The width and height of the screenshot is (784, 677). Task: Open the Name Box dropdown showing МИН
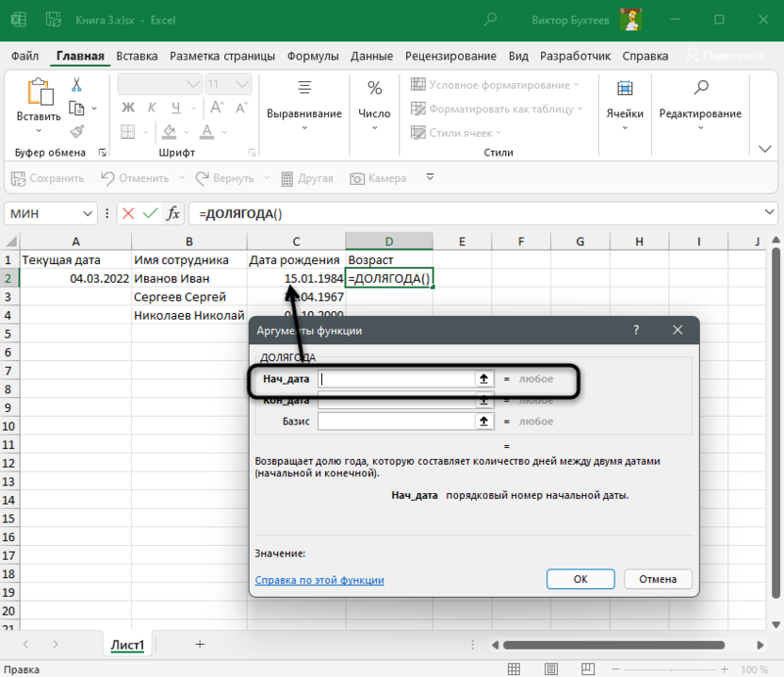89,214
